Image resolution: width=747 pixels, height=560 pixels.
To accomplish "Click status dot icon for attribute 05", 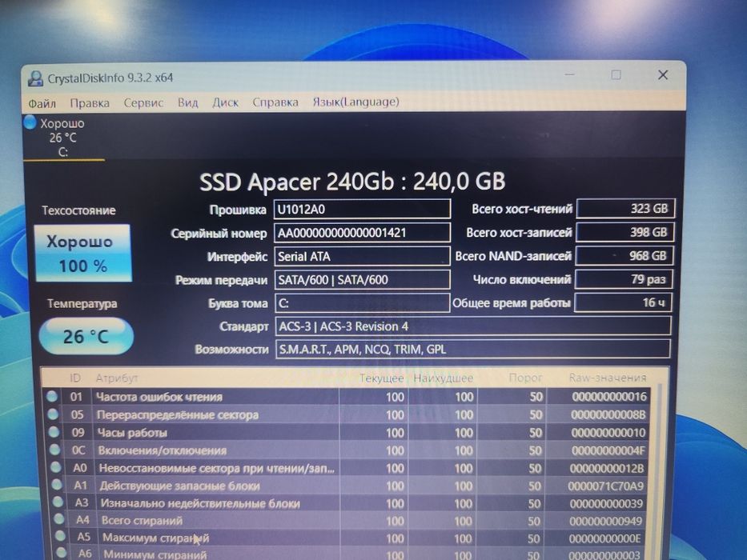I will tap(53, 414).
